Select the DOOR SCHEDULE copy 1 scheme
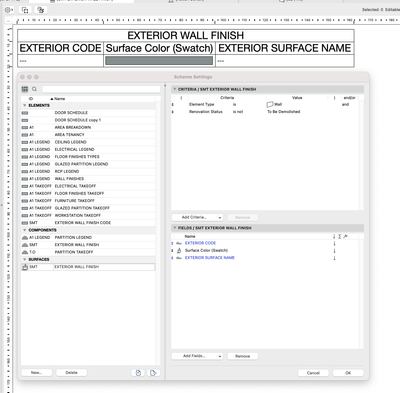This screenshot has width=400, height=393. (88, 120)
